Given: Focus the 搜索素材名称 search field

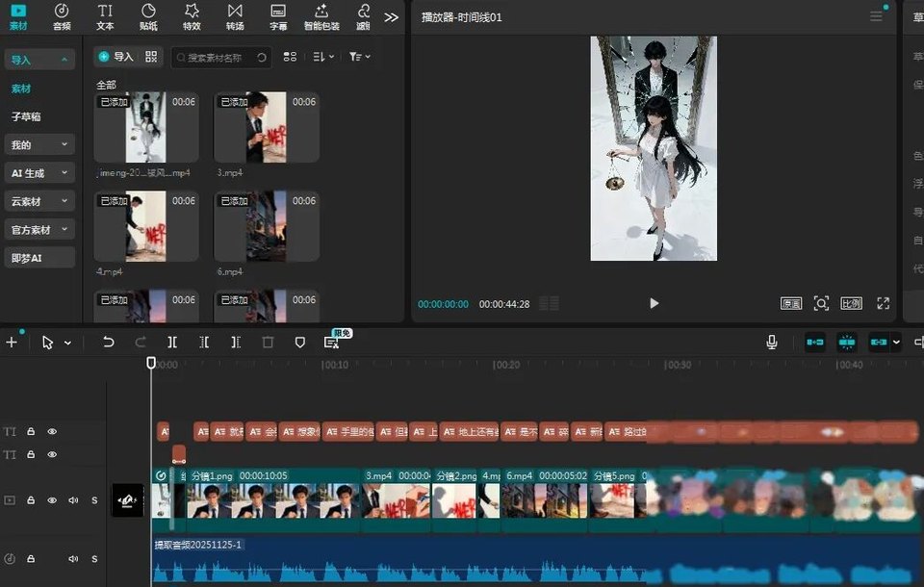Looking at the screenshot, I should click(x=221, y=57).
